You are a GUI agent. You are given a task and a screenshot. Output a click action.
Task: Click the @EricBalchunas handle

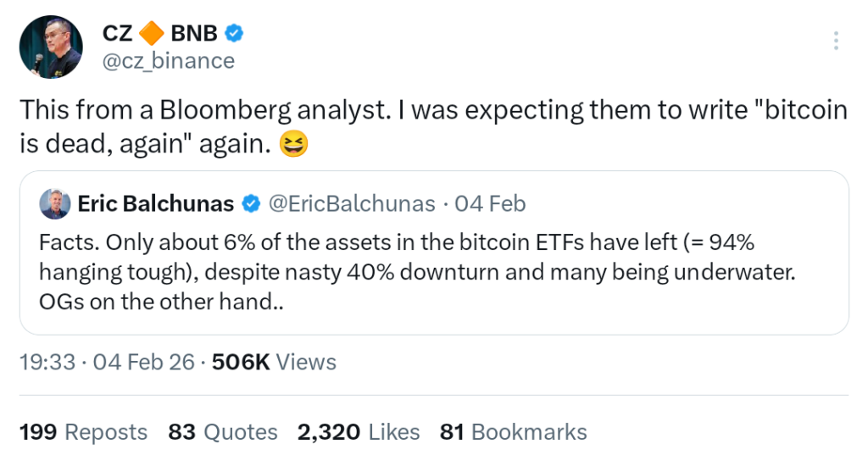[x=352, y=204]
